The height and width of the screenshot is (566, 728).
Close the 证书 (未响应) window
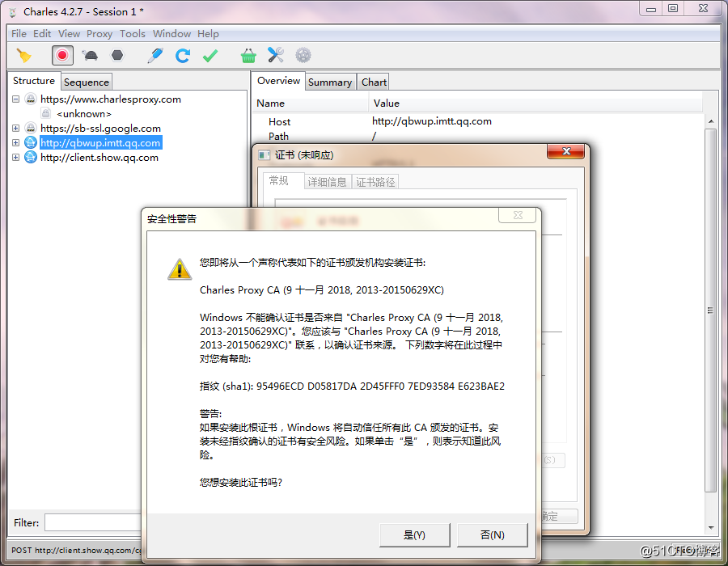coord(565,151)
